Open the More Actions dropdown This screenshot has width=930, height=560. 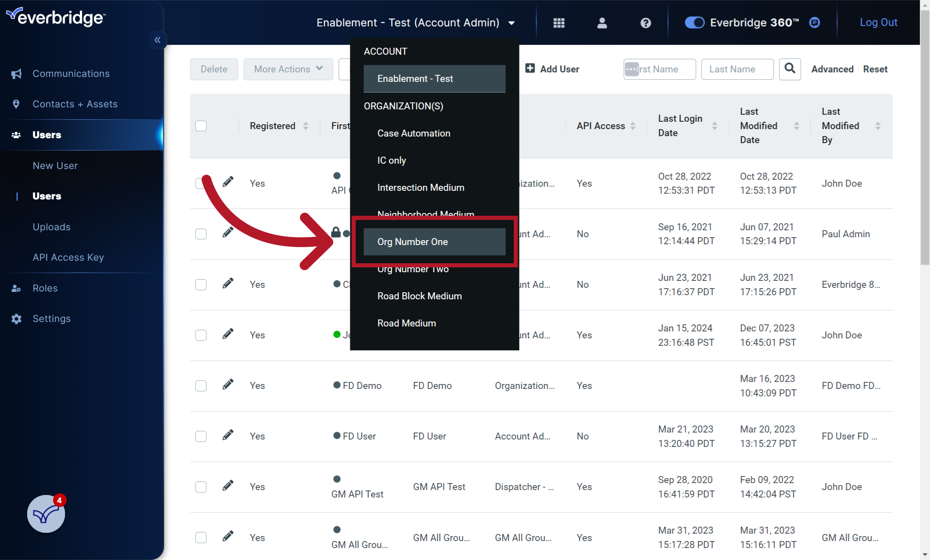tap(288, 69)
